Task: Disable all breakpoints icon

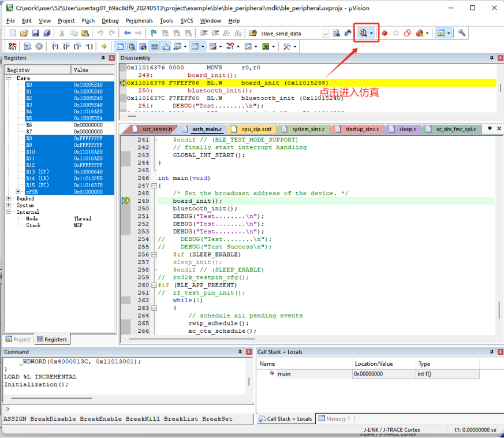Action: [408, 33]
